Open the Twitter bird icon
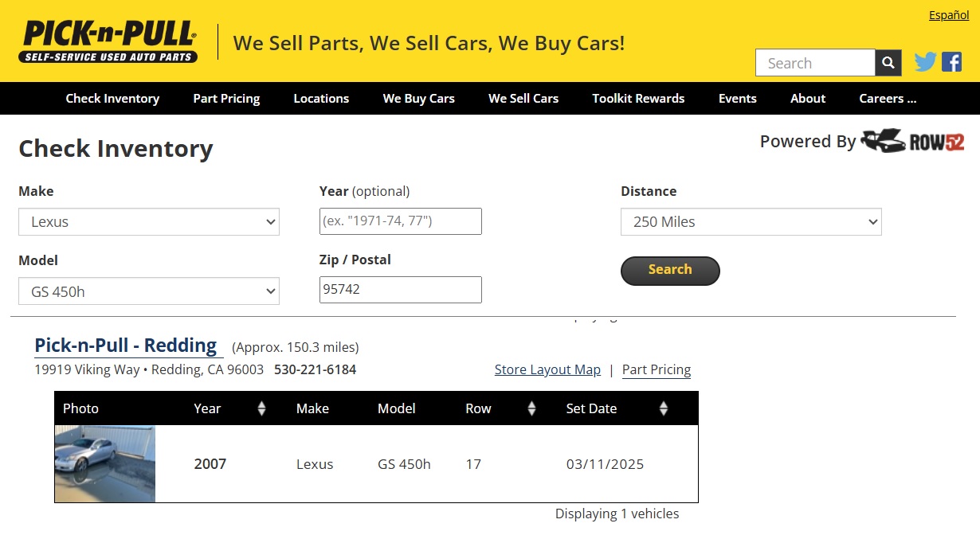Viewport: 980px width, 535px height. [925, 62]
